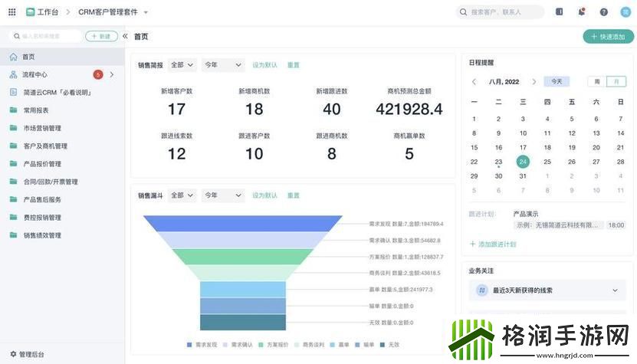
Task: Click the sidebar name search field
Action: [44, 36]
